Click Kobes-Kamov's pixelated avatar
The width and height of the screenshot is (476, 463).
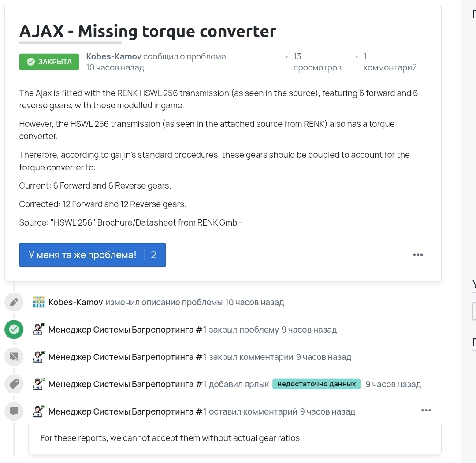click(38, 302)
